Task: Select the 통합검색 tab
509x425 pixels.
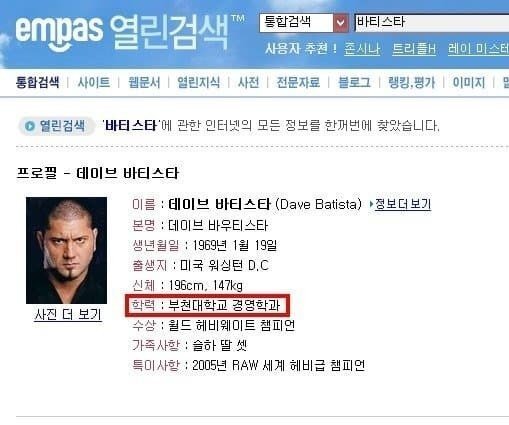Action: tap(38, 82)
